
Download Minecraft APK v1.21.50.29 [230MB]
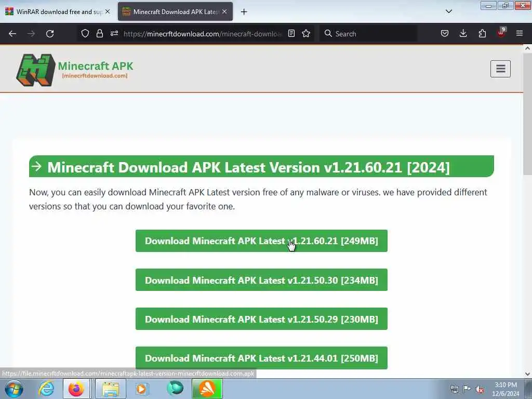coord(261,319)
